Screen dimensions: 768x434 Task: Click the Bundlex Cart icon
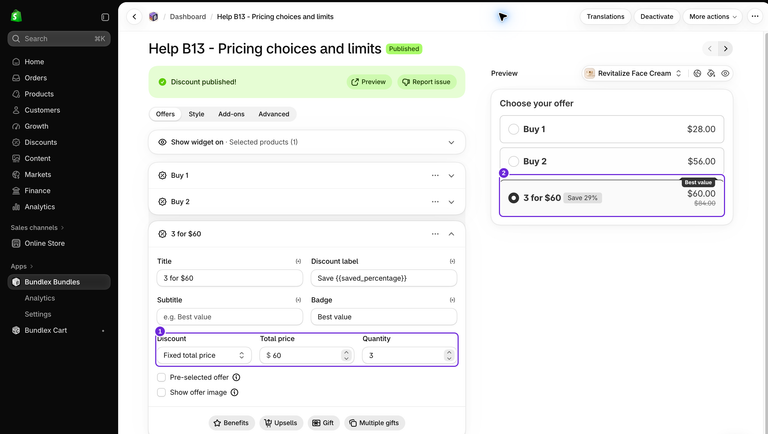coord(16,331)
